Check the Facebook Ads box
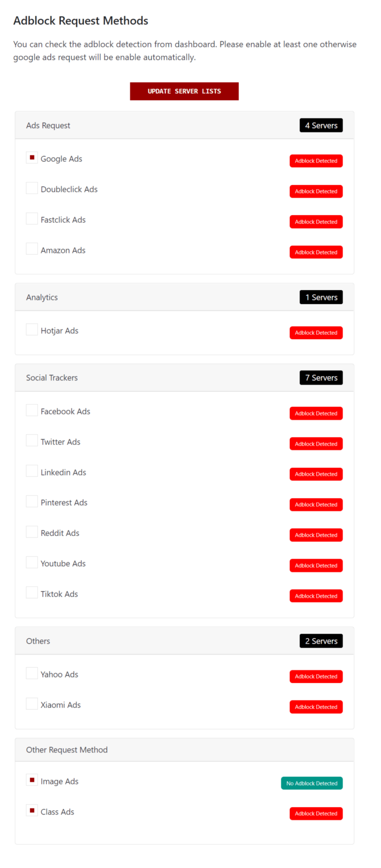Viewport: 381px width, 868px height. (x=31, y=410)
